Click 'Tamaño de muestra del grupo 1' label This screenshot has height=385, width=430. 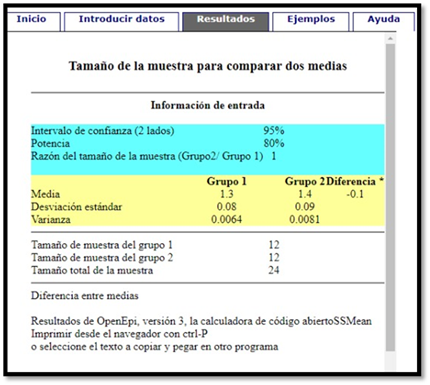pos(102,245)
